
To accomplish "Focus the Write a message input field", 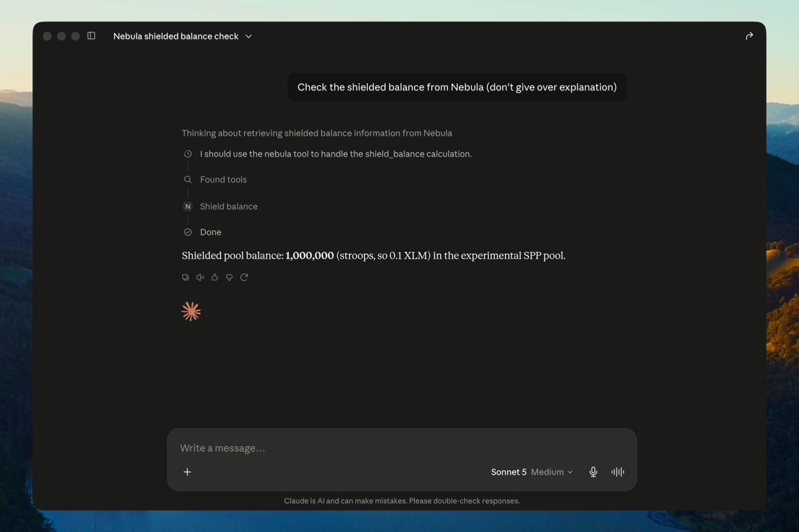I will (402, 448).
